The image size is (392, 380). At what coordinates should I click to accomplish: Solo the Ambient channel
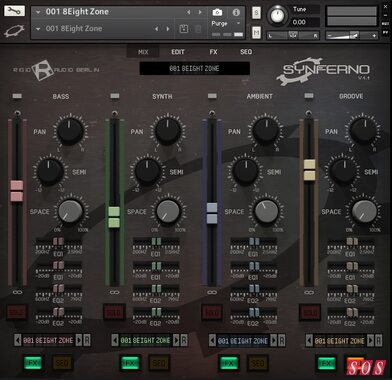pos(212,312)
